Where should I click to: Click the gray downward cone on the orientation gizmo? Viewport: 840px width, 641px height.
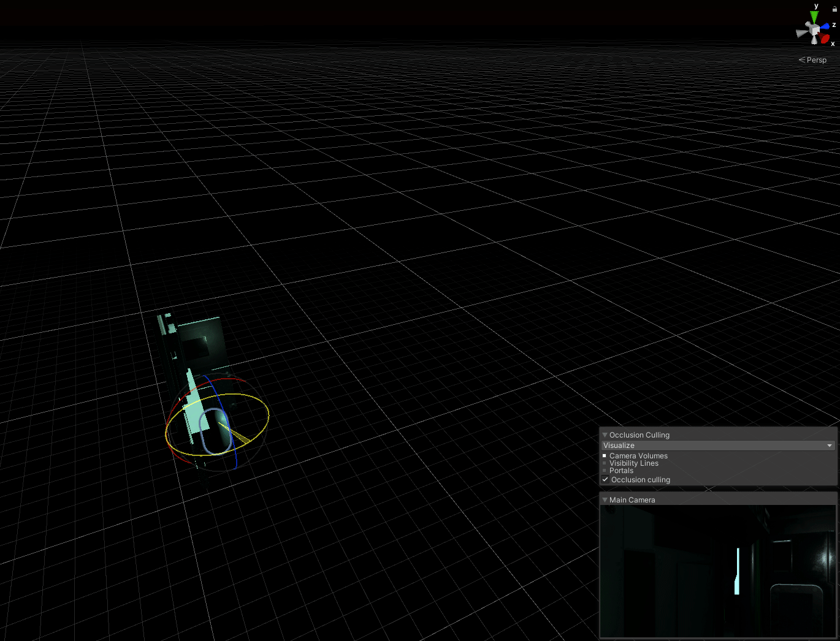pyautogui.click(x=814, y=40)
